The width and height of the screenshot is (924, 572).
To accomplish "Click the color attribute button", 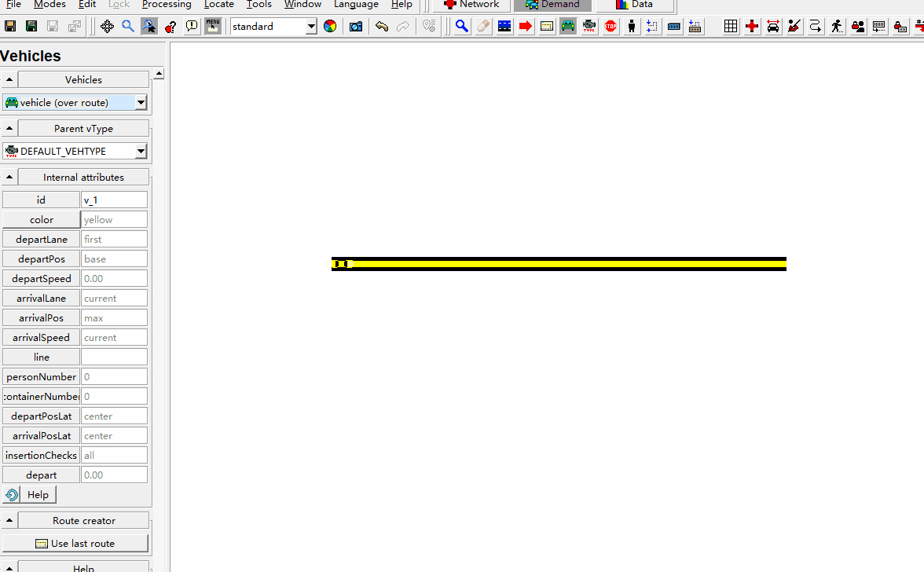I will click(x=41, y=220).
